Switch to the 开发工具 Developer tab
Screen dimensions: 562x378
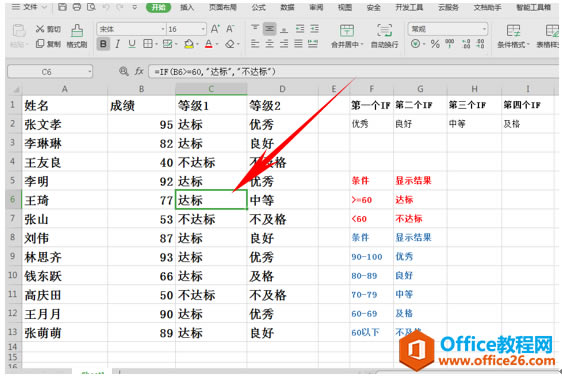pos(409,7)
